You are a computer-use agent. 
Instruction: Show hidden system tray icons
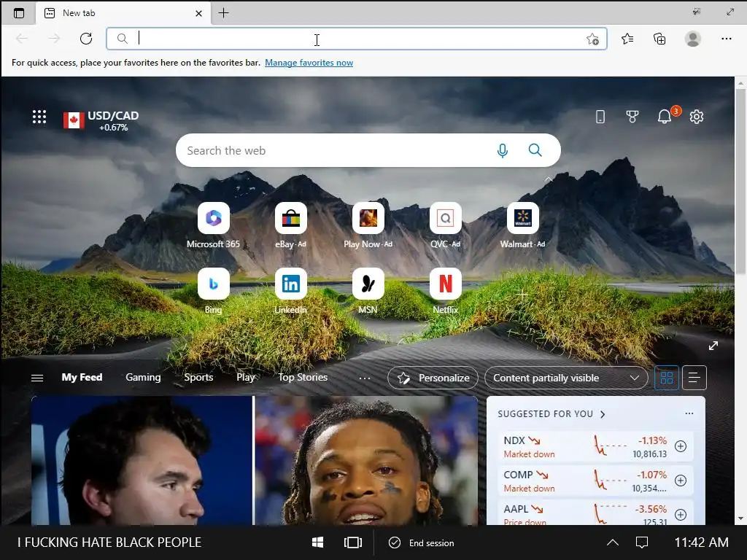[613, 542]
